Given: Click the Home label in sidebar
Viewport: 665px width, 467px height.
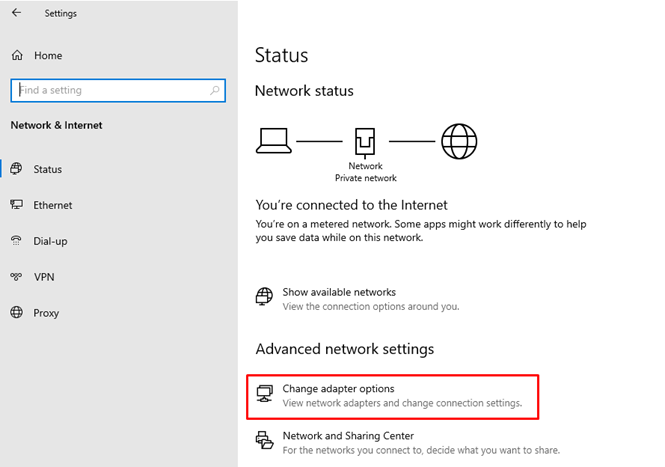Looking at the screenshot, I should click(x=47, y=55).
